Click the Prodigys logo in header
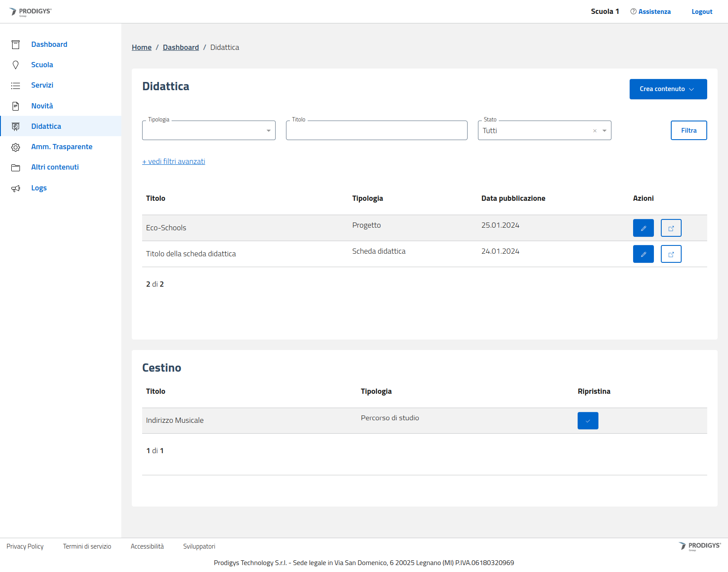This screenshot has height=572, width=728. 30,12
